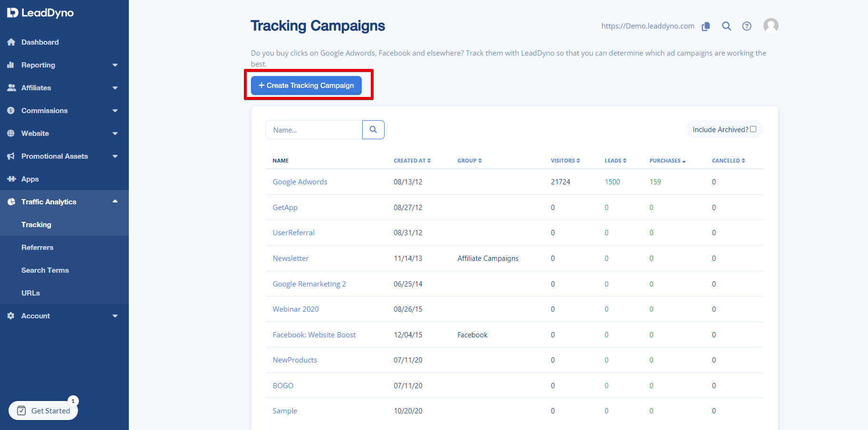The width and height of the screenshot is (868, 430).
Task: Click the Traffic Analytics pie chart icon
Action: tap(11, 202)
